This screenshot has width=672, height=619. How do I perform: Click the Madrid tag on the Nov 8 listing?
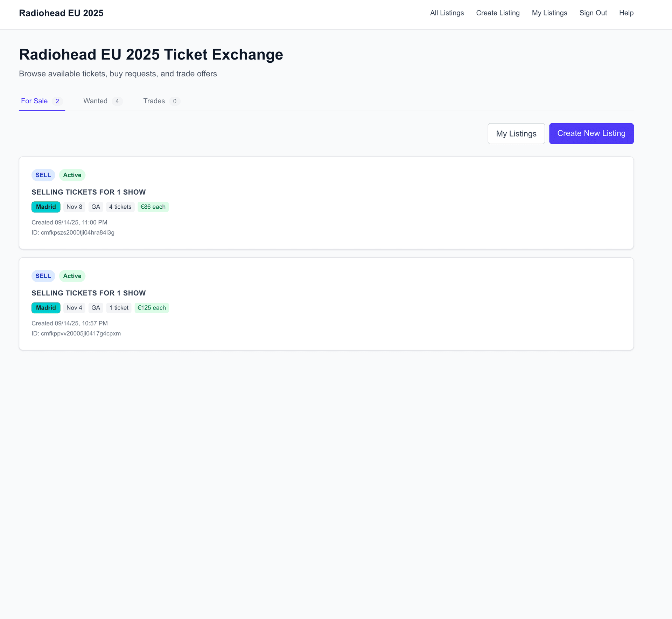click(46, 207)
